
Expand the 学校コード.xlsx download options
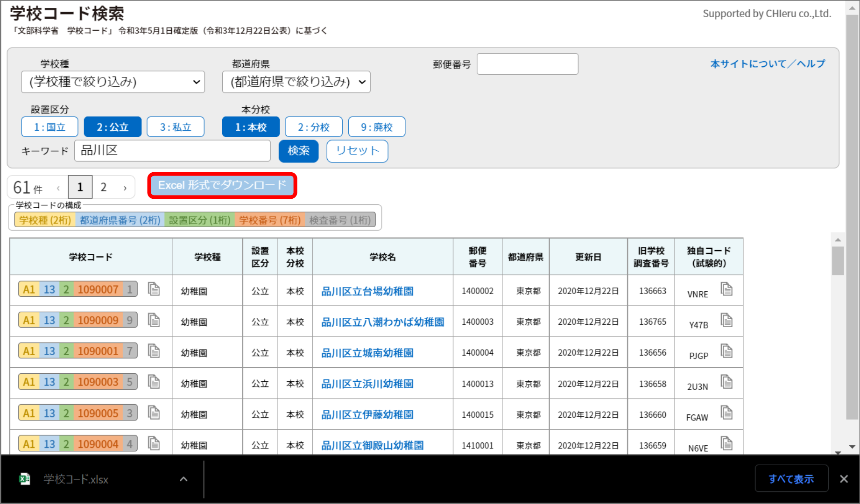[x=183, y=479]
